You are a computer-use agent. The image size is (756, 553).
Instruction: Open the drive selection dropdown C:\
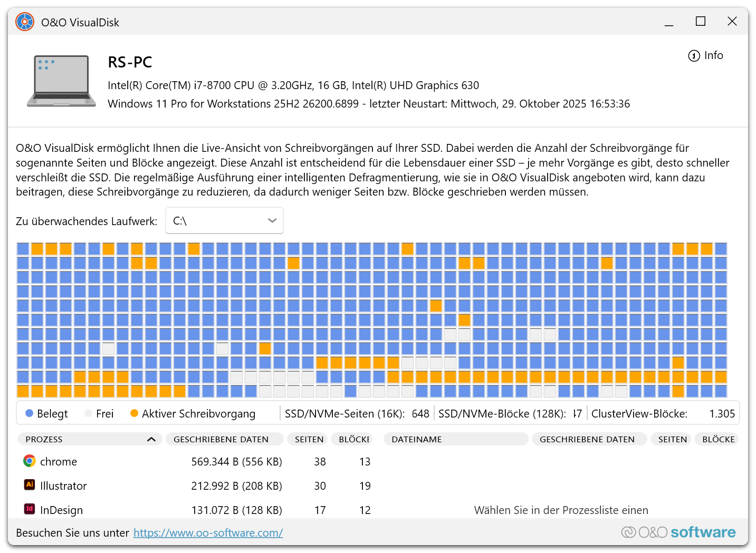(224, 220)
